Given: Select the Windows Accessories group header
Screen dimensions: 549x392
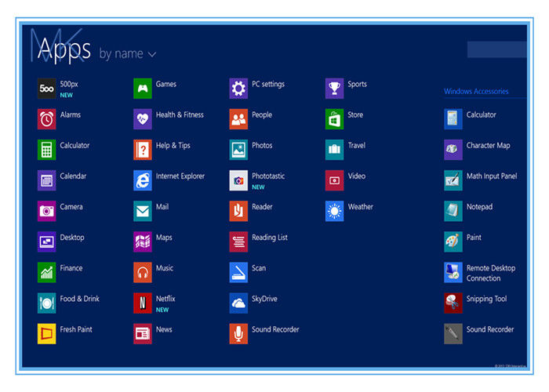Looking at the screenshot, I should [x=476, y=92].
